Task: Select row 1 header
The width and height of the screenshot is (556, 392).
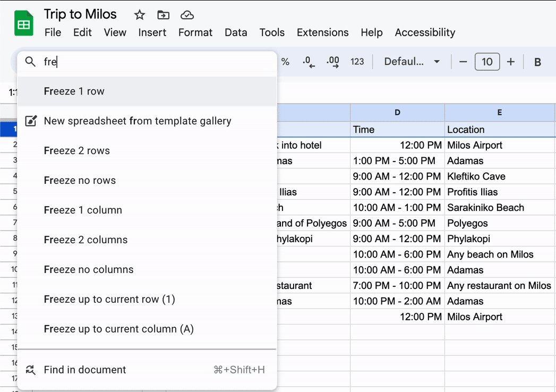Action: [9, 129]
